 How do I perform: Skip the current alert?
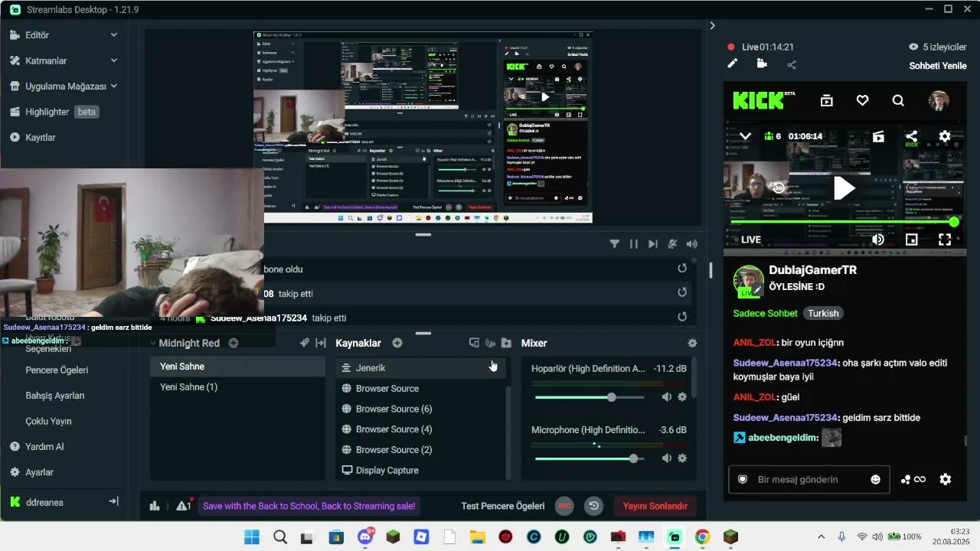pyautogui.click(x=653, y=244)
